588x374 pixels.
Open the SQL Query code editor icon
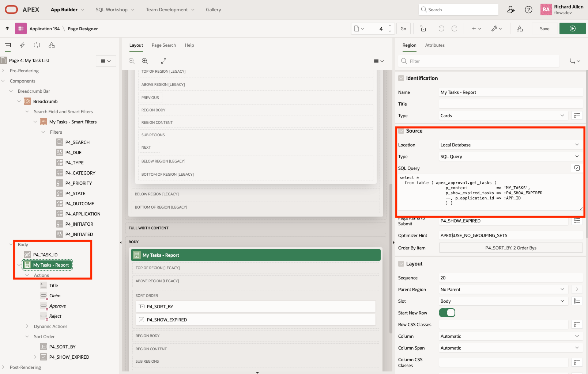(577, 168)
